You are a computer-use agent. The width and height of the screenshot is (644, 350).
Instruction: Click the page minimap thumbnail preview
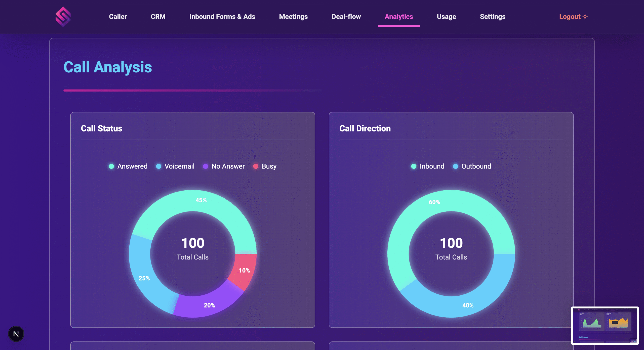[x=605, y=325]
